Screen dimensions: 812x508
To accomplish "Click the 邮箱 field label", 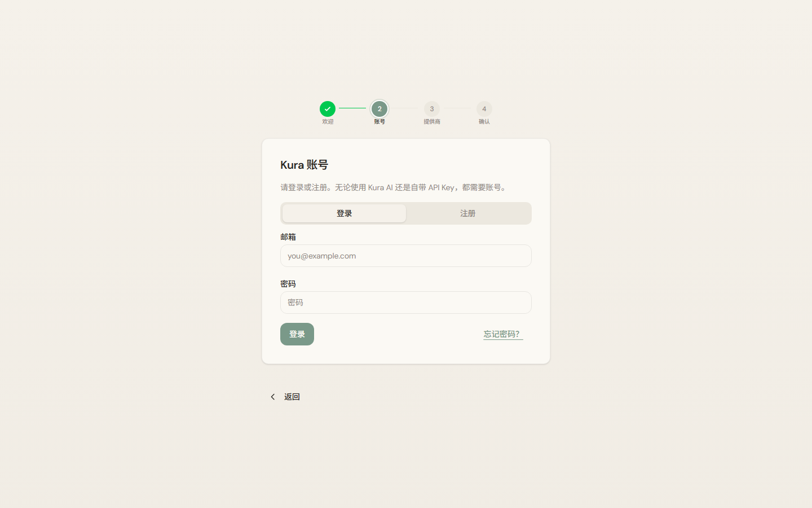I will (288, 237).
